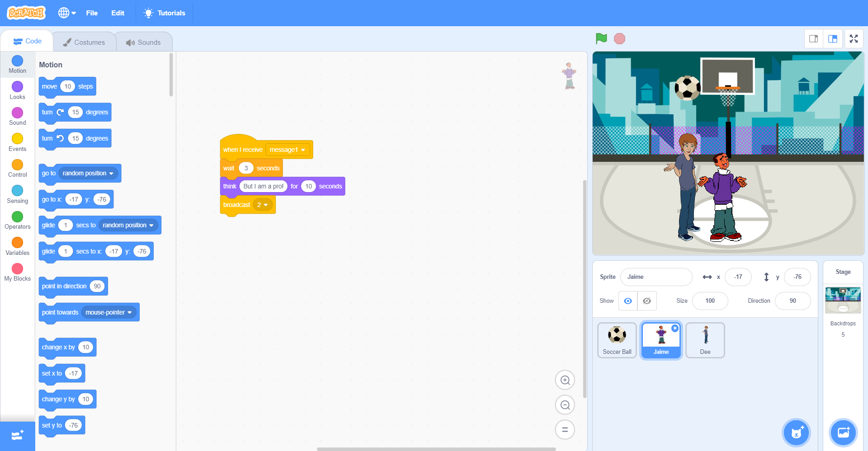
Task: Select the Sound block category
Action: (x=18, y=117)
